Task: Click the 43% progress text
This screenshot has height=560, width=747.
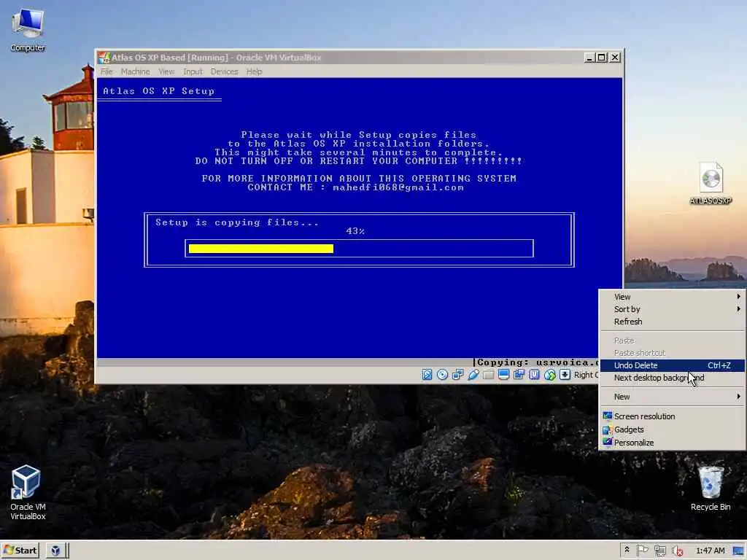Action: click(355, 231)
